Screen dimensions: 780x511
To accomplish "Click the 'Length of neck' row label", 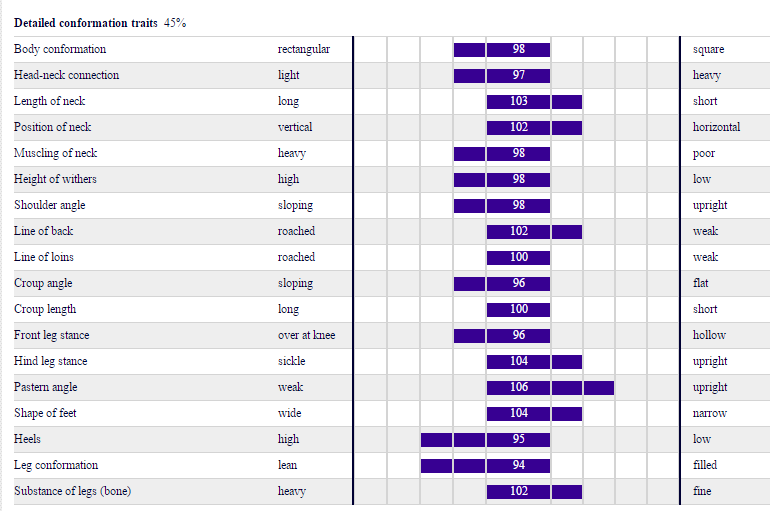I will coord(49,101).
